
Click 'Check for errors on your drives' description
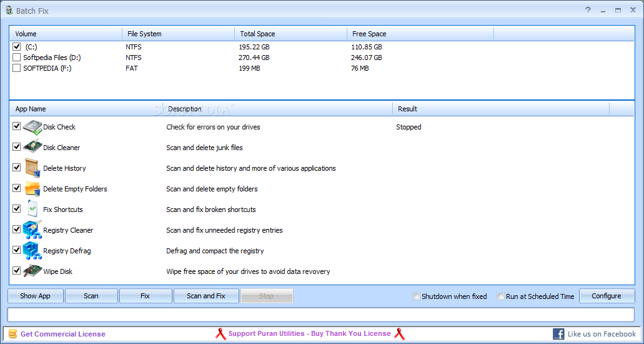(x=213, y=127)
